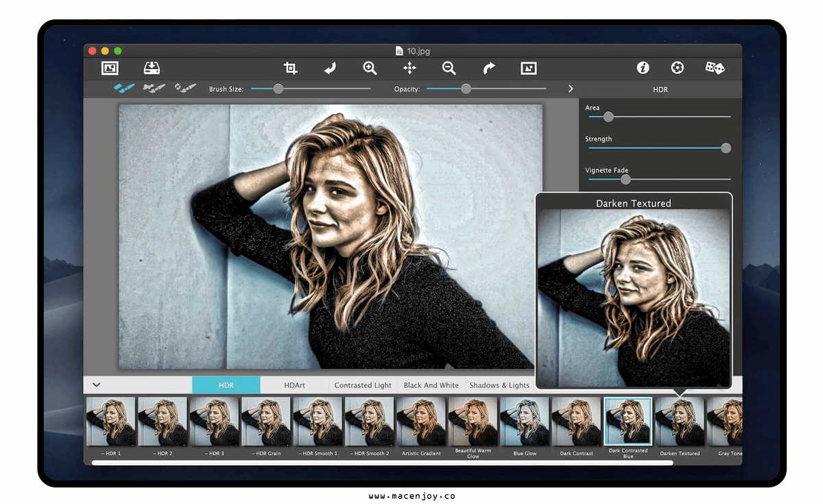Screen dimensions: 823x504
Task: Choose the HDR Smooth 1 preset
Action: (318, 422)
